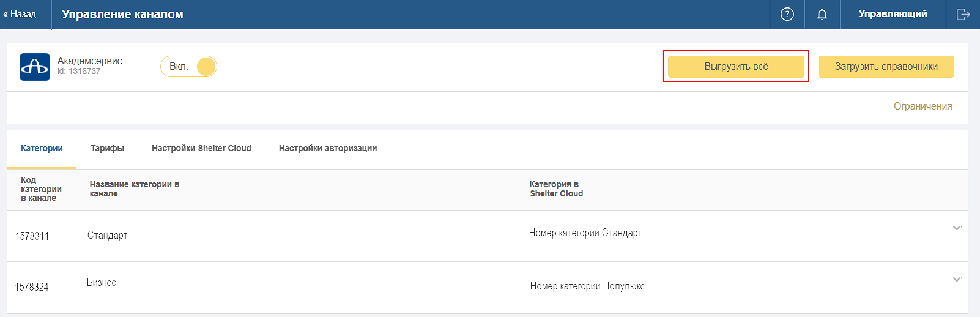Click Номер категории Стандарт mapping
This screenshot has width=980, height=317.
[x=585, y=233]
